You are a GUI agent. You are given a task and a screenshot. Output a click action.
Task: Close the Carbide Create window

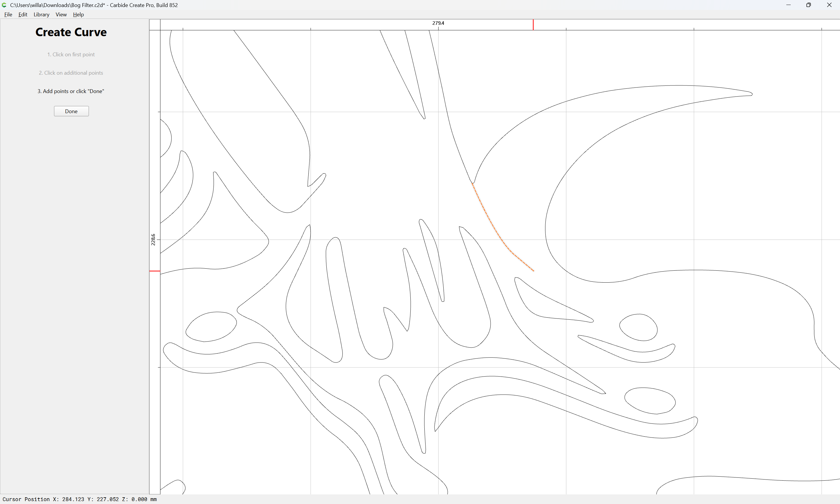coord(829,5)
